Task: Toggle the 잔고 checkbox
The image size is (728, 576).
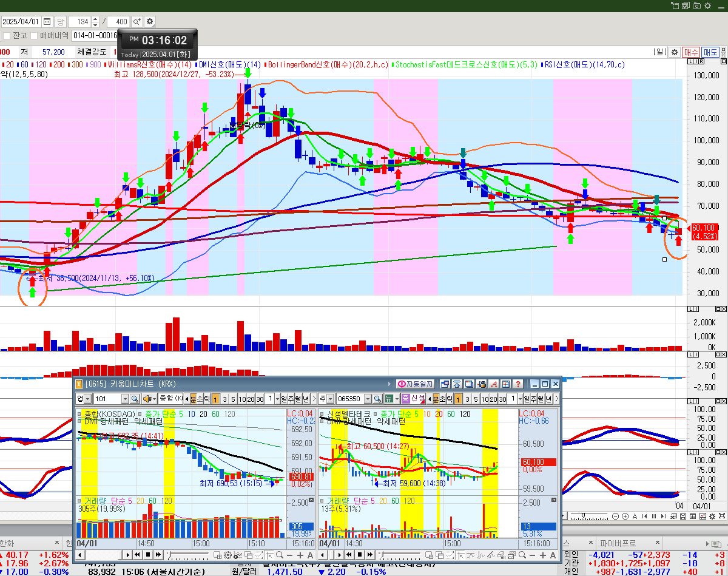Action: coord(7,36)
